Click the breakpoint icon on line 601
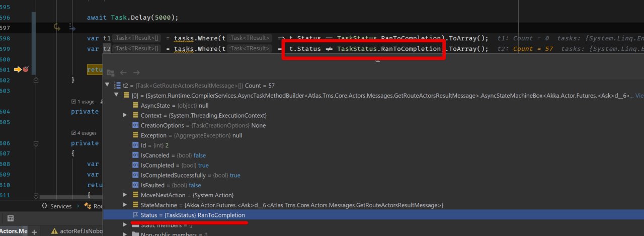The width and height of the screenshot is (644, 236). [x=25, y=69]
